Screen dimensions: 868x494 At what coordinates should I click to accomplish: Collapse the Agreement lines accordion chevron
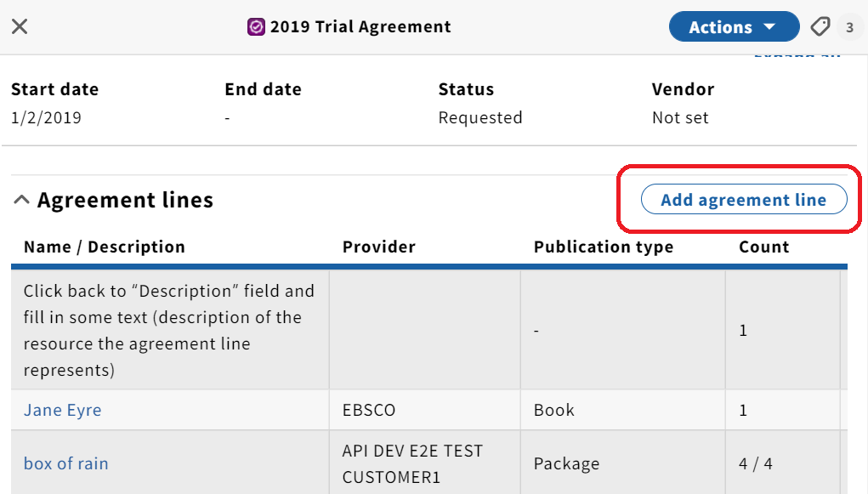[21, 200]
